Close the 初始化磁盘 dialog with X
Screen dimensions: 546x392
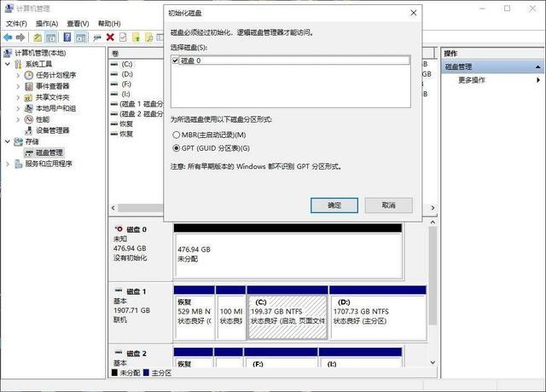point(413,13)
